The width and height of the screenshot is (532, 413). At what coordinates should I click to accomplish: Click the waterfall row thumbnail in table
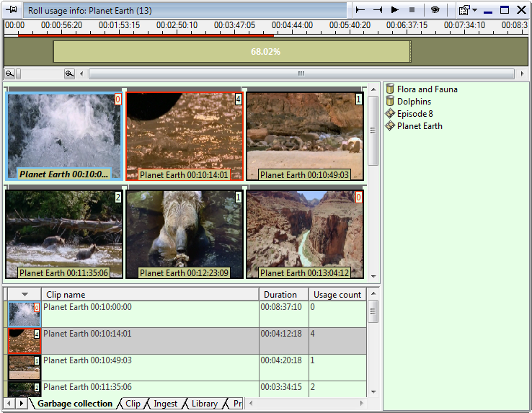[25, 314]
